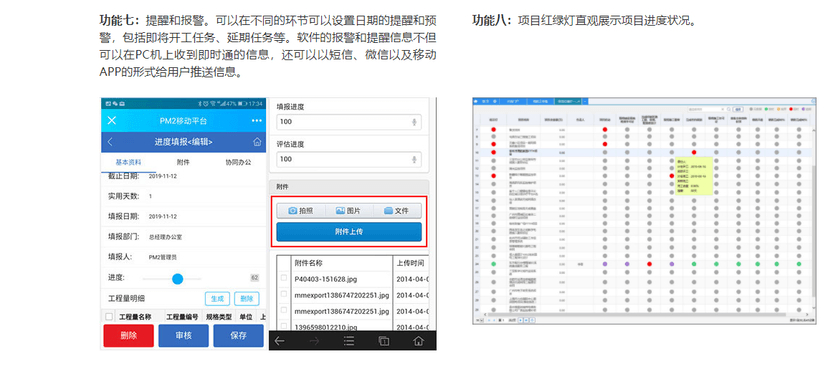Tick the header checkbox beside 工程量名称
Image resolution: width=828 pixels, height=379 pixels.
(109, 317)
